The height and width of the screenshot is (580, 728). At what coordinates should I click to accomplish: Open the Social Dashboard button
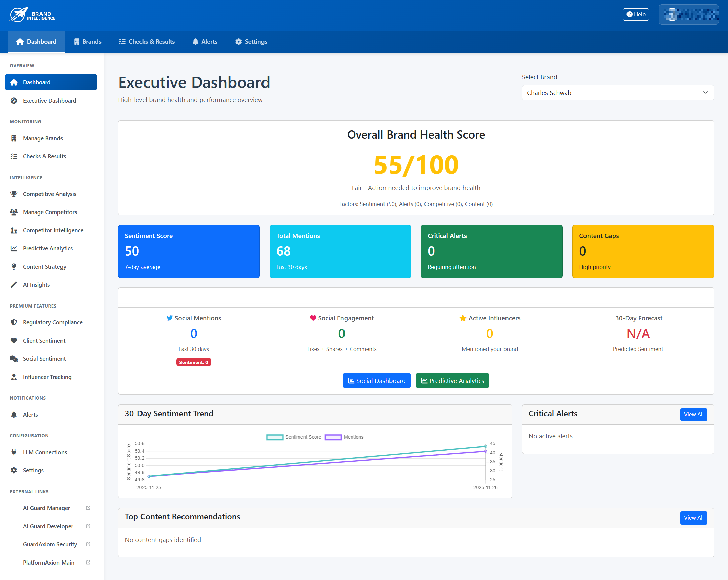pyautogui.click(x=376, y=380)
